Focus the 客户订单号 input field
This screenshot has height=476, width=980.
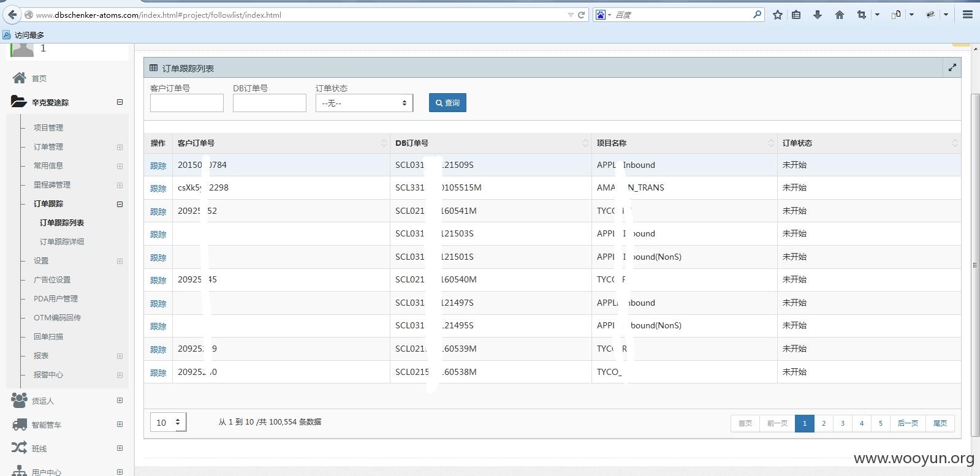pyautogui.click(x=187, y=103)
